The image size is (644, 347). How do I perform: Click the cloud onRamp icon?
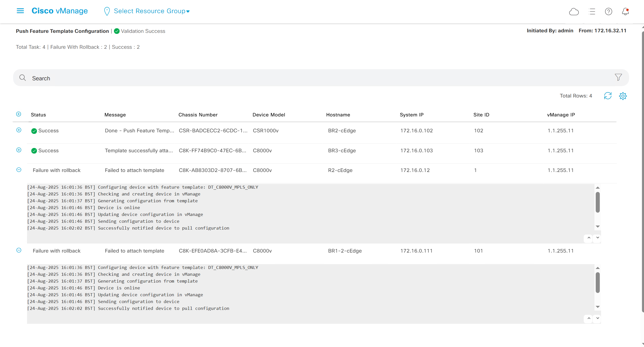point(574,12)
